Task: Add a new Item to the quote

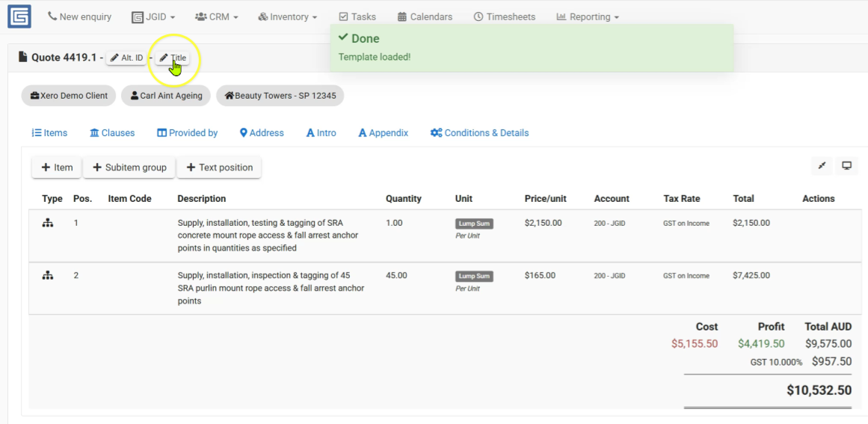Action: [x=57, y=168]
